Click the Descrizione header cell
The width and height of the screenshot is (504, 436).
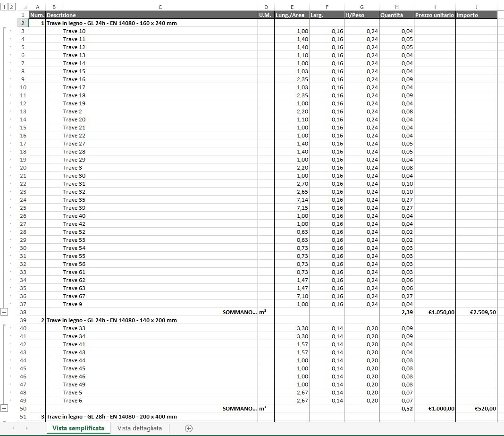coord(151,15)
